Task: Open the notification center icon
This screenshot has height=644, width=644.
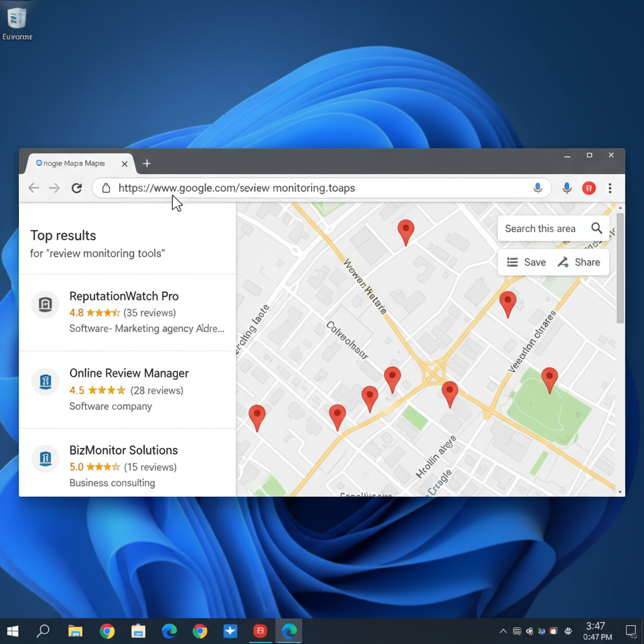Action: pyautogui.click(x=631, y=630)
